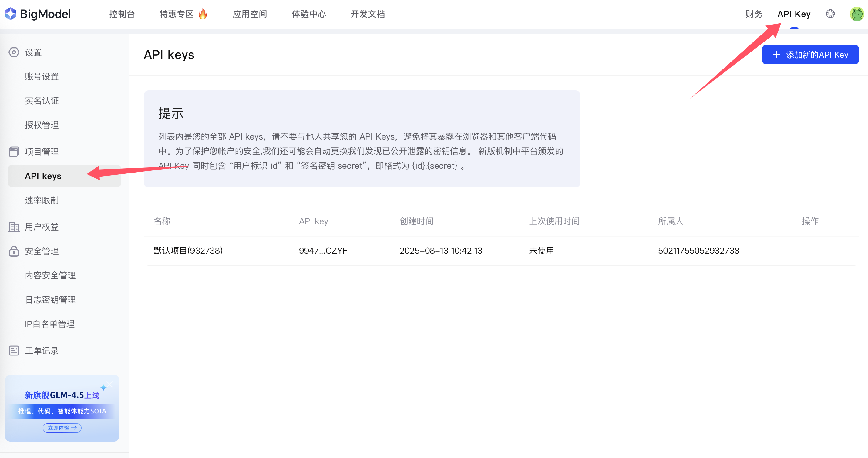Viewport: 868px width, 458px height.
Task: Click the 操作 column header
Action: pos(810,221)
